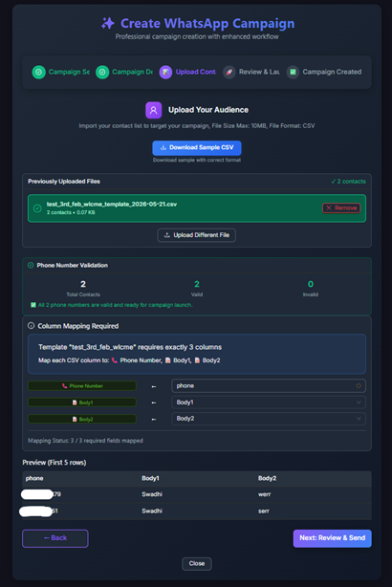
Task: Click the Previously Uploaded Files heading
Action: (x=64, y=182)
